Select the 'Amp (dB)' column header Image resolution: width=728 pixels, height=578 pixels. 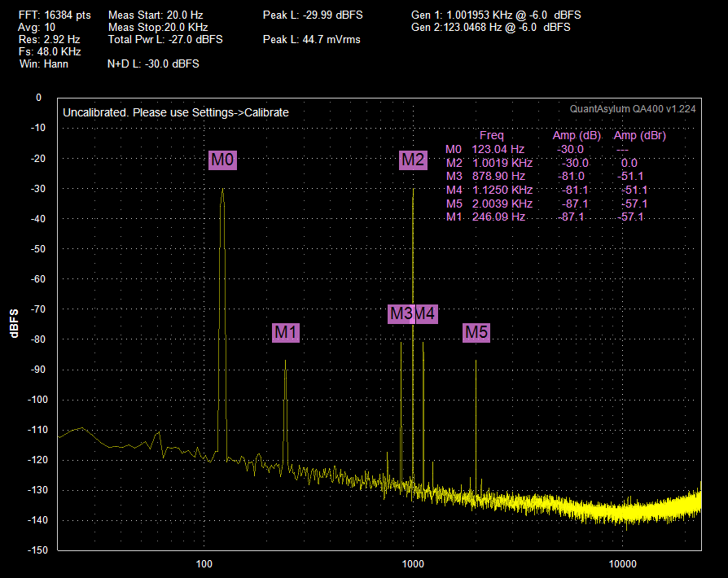click(577, 135)
